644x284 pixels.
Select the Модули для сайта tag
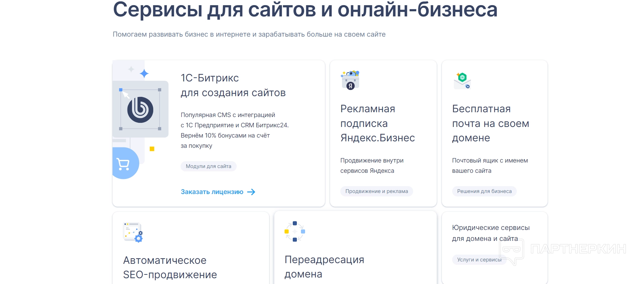pyautogui.click(x=209, y=166)
